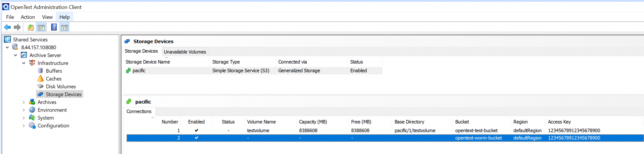Sort by Storage Type column header
Viewport: 644px width, 154px height.
[243, 62]
